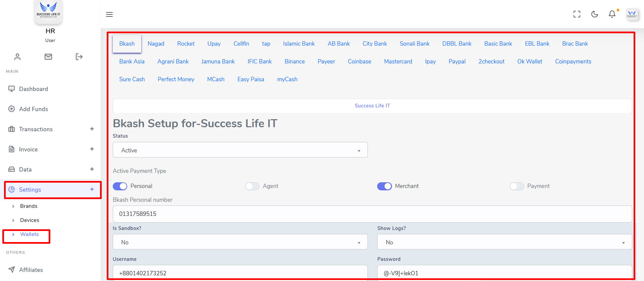Toggle the hamburger sidebar menu icon

tap(109, 14)
